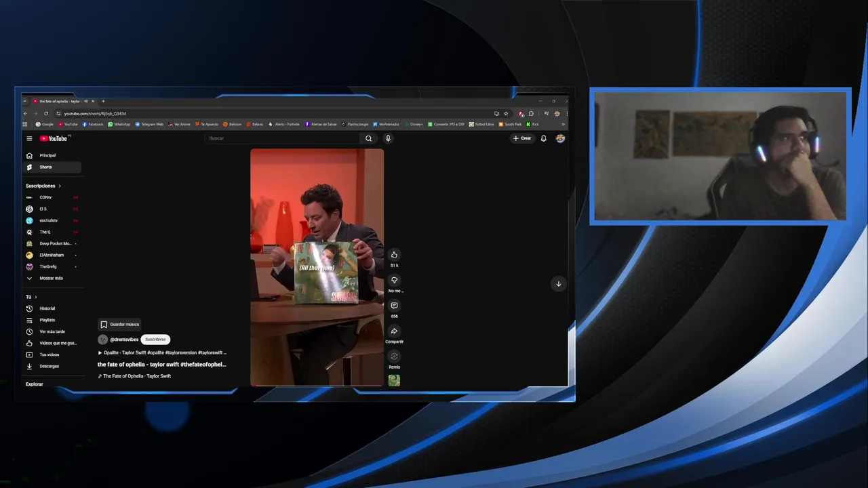868x488 pixels.
Task: Open a new Chrome tab
Action: point(103,101)
